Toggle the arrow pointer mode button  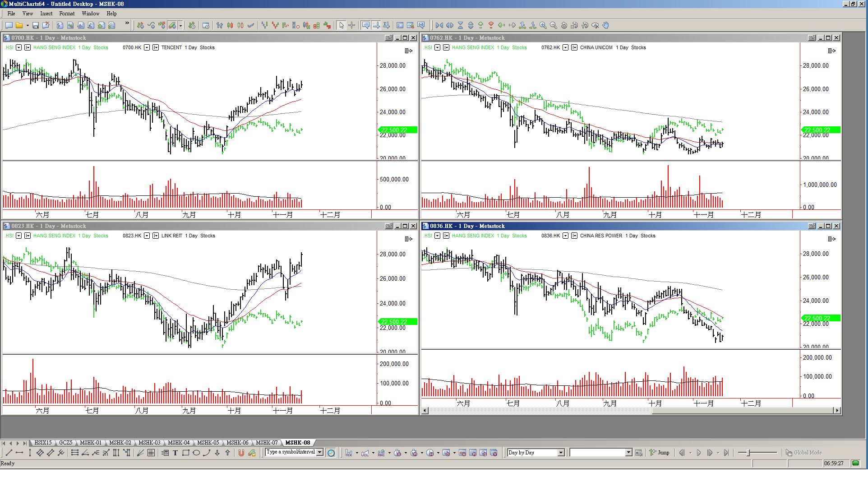(x=342, y=25)
